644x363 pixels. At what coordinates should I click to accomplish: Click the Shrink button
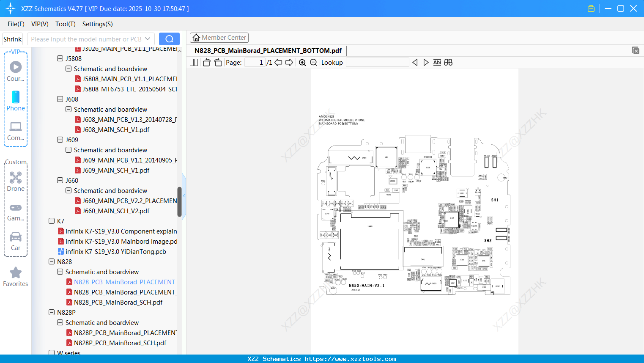12,38
